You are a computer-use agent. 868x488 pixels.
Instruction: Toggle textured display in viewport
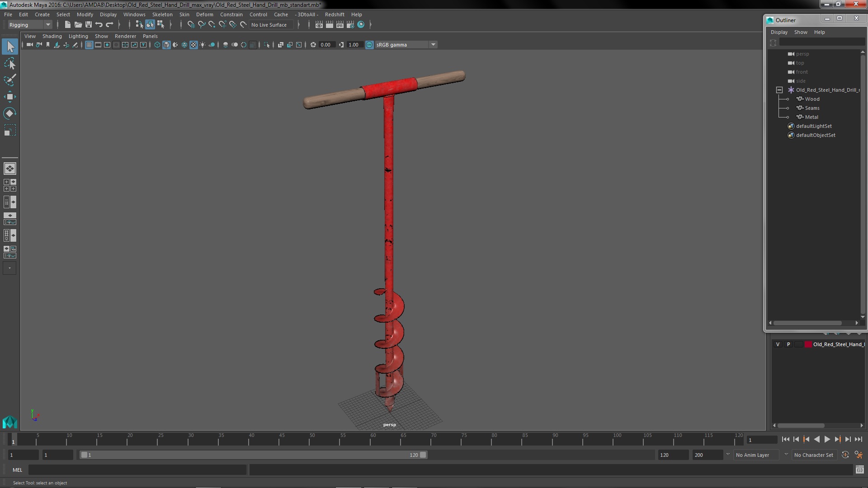coord(193,45)
